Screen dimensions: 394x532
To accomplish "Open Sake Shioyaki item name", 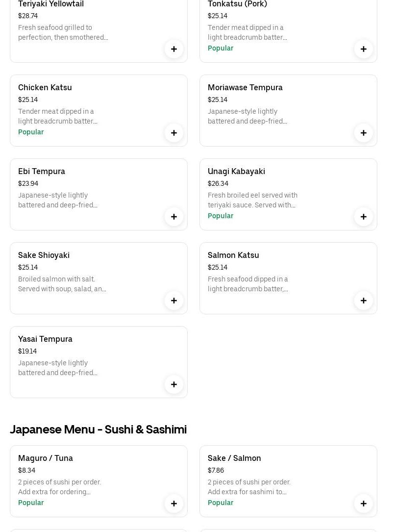I will coord(44,255).
